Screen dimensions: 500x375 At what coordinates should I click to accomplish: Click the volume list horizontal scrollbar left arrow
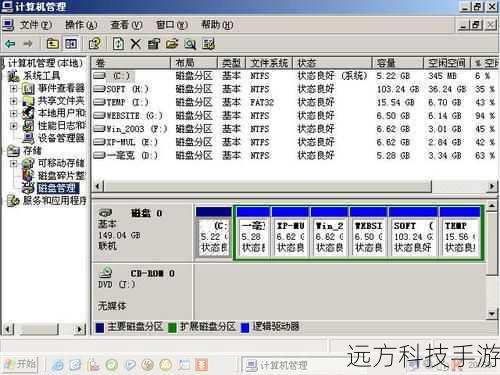(98, 186)
